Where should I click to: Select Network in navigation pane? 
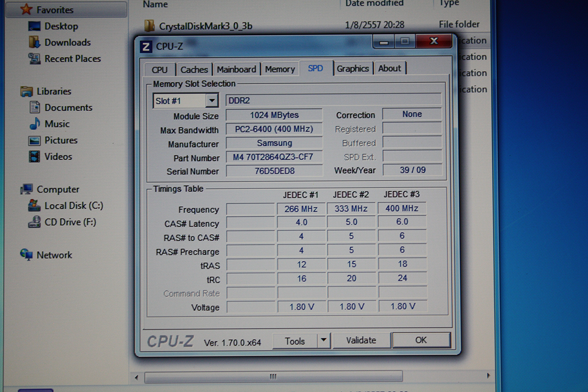(x=54, y=255)
